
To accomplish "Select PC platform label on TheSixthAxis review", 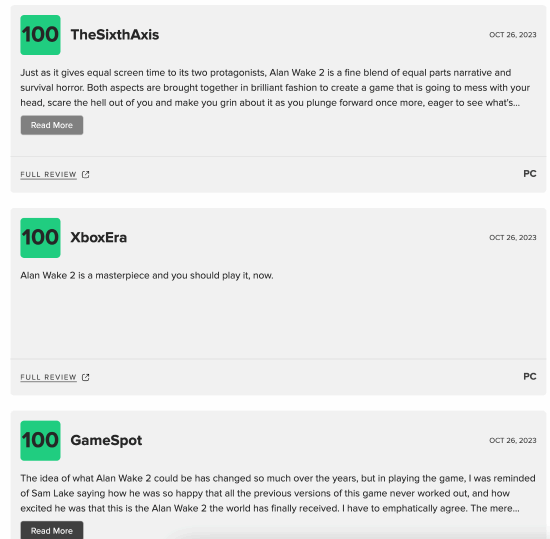I will [x=530, y=174].
